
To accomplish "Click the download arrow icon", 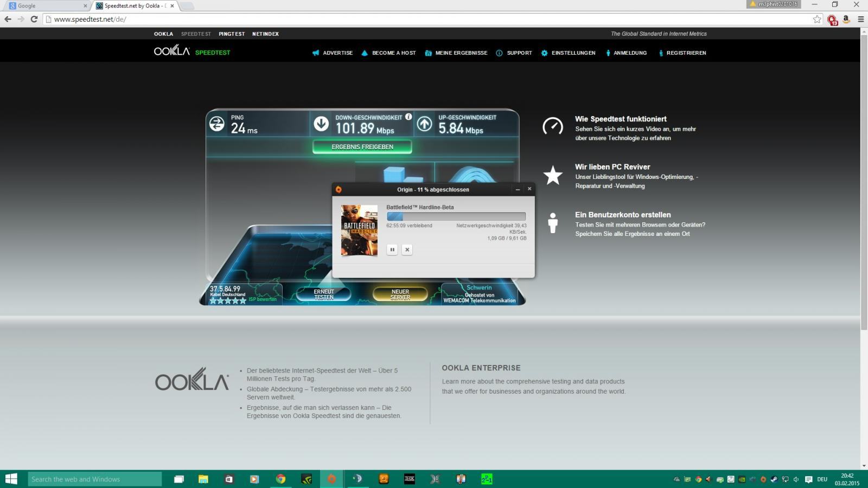I will [321, 124].
